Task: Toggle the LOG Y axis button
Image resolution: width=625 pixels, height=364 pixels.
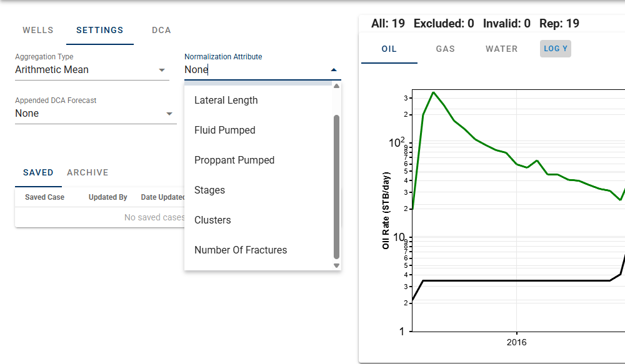Action: click(x=556, y=49)
